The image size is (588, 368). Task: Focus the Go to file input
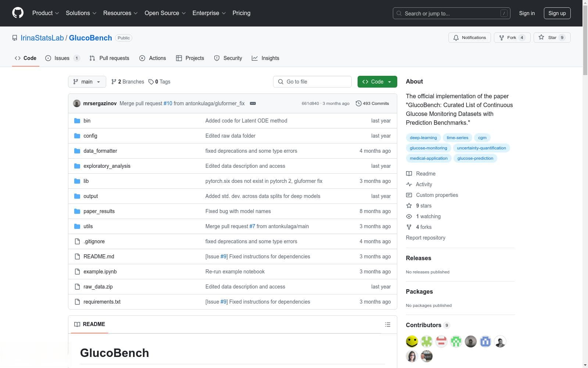[312, 82]
